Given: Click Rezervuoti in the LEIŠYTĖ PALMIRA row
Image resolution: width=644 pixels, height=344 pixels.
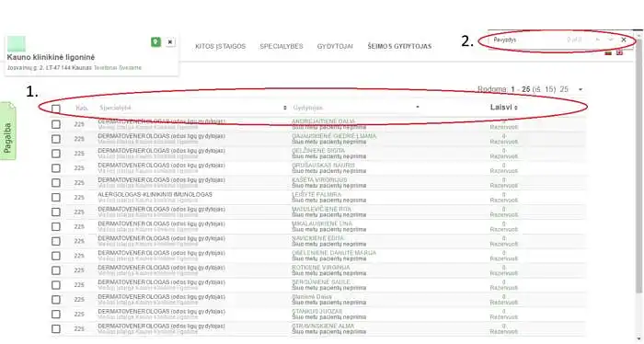Looking at the screenshot, I should pos(504,201).
